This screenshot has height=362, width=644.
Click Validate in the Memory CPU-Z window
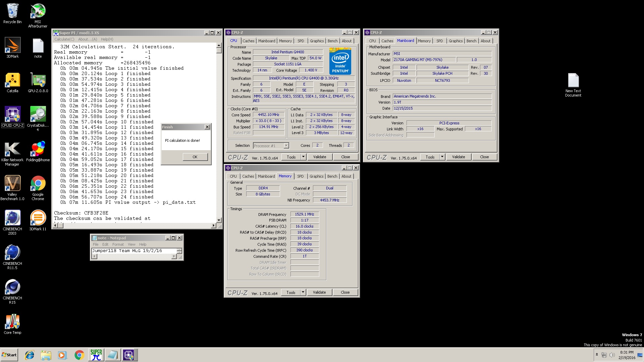(319, 292)
